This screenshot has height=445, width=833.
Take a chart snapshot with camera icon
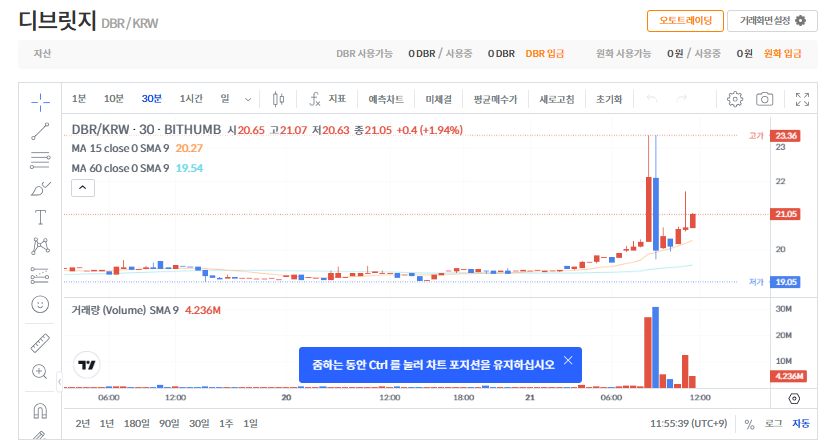(764, 99)
